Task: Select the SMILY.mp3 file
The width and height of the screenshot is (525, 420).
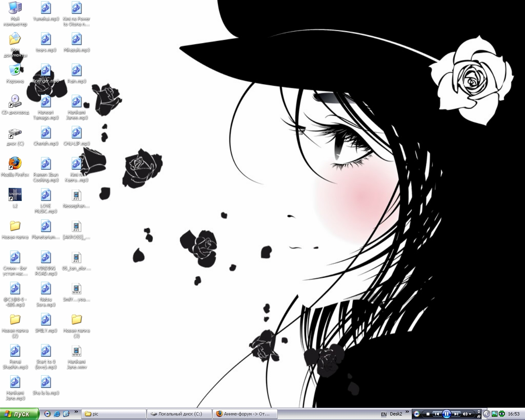Action: coord(46,323)
